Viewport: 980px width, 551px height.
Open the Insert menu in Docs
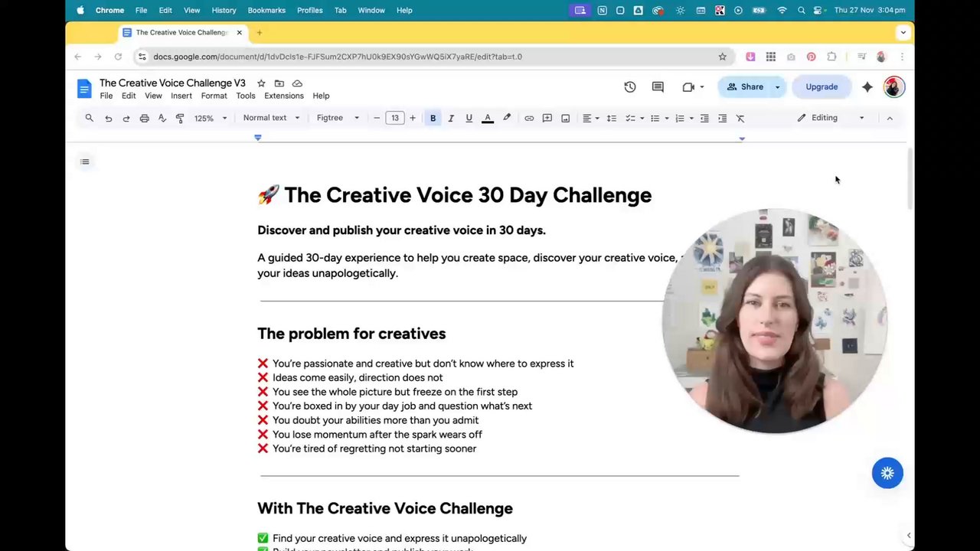click(181, 96)
